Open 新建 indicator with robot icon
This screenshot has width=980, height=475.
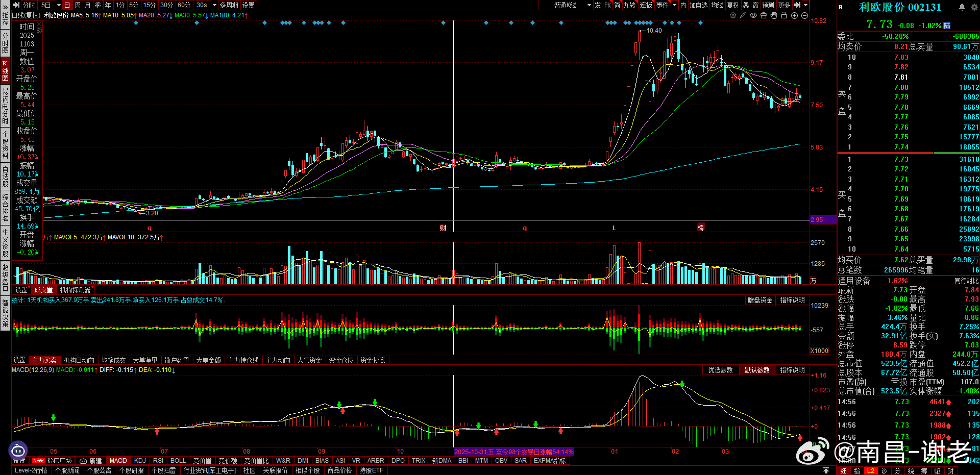[x=91, y=461]
